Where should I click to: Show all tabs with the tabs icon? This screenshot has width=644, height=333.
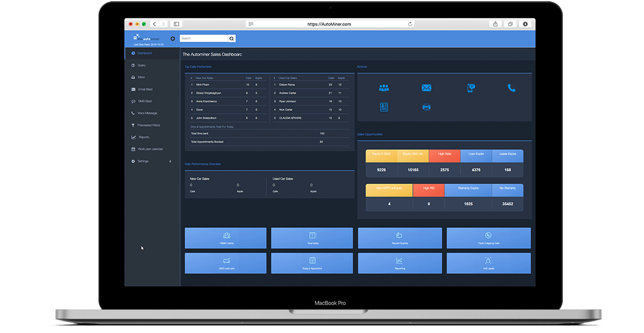point(510,24)
